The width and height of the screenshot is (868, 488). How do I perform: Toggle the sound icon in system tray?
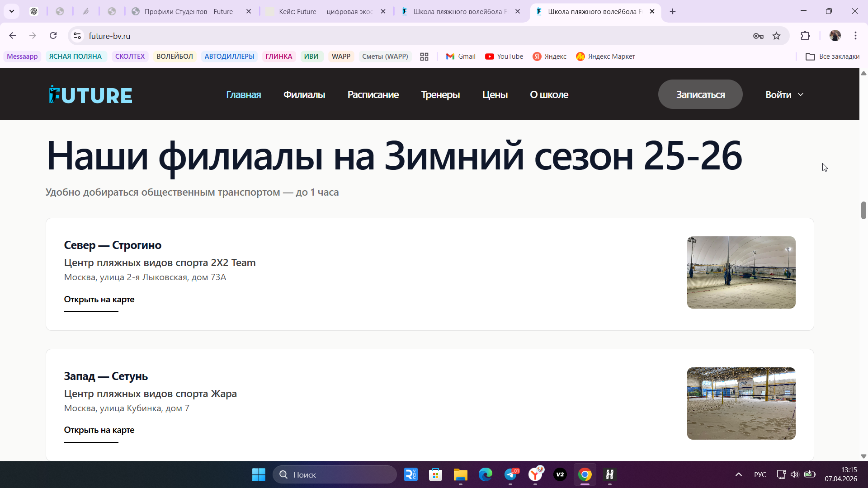pyautogui.click(x=795, y=474)
